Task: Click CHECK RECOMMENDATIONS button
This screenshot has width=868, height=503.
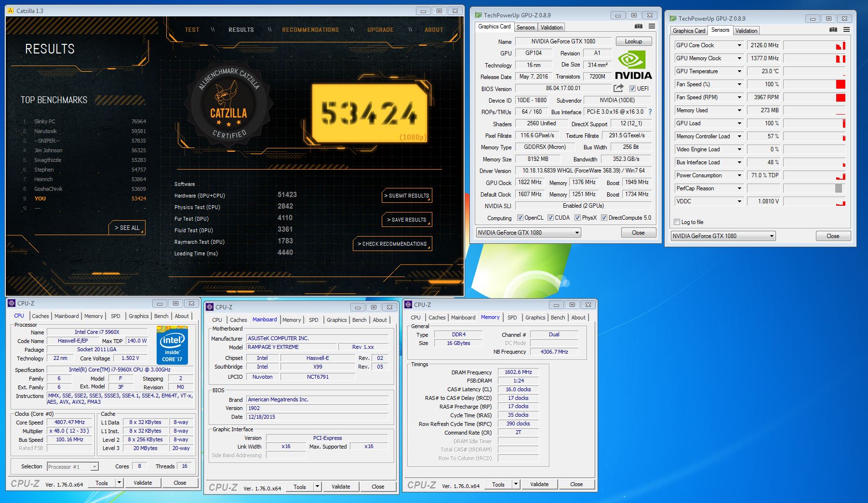Action: [393, 244]
